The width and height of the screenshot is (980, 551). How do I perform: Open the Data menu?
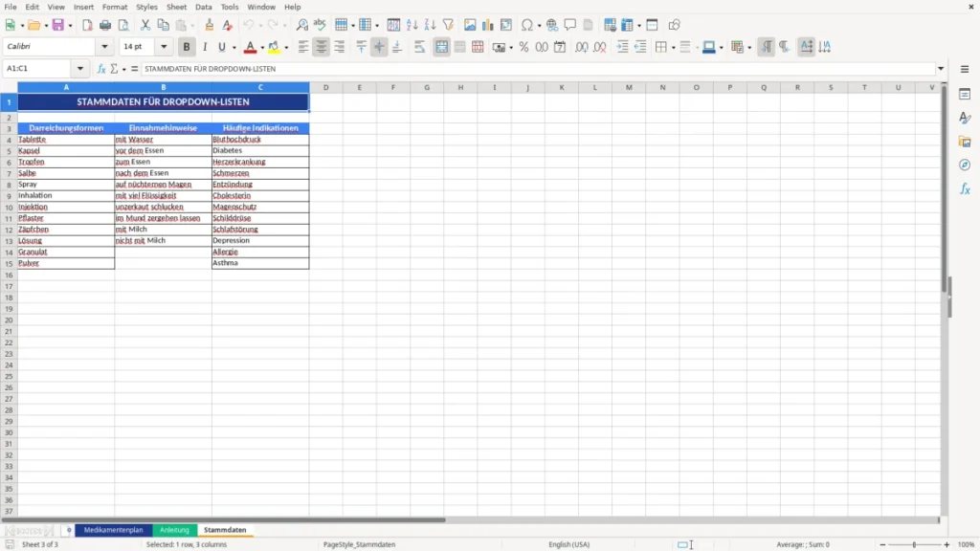pos(203,7)
